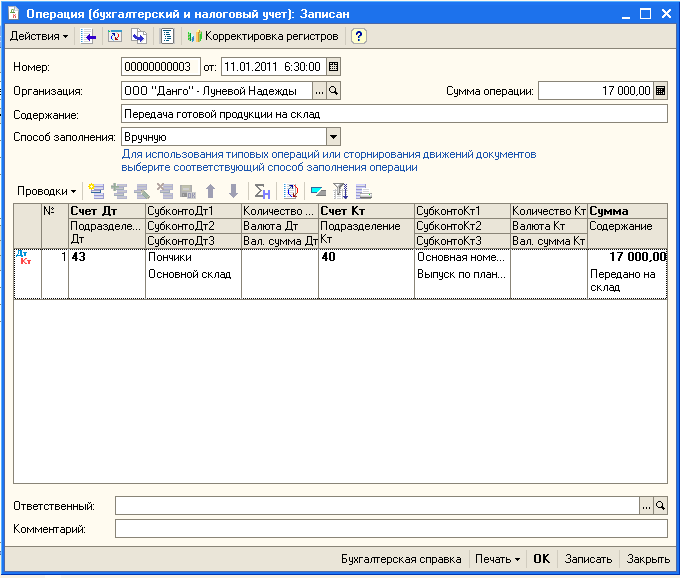Click the add new row icon

coord(97,191)
